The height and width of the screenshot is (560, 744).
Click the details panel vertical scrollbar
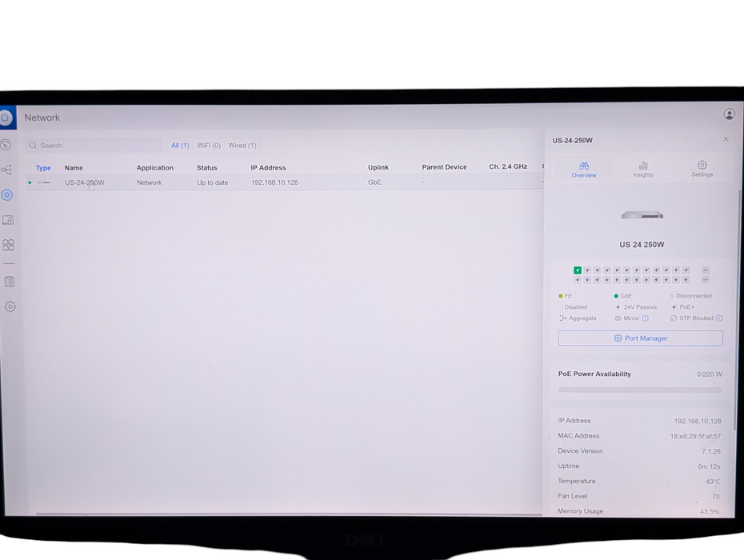click(x=738, y=309)
